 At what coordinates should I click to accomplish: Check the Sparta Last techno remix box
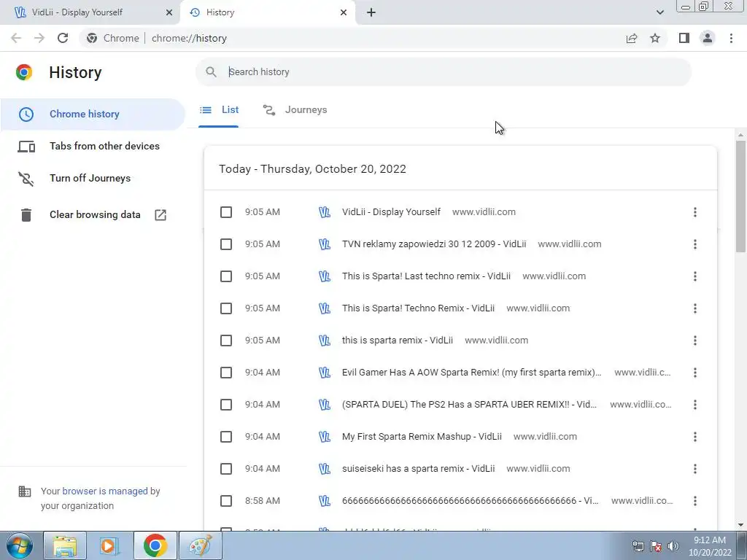pyautogui.click(x=226, y=276)
